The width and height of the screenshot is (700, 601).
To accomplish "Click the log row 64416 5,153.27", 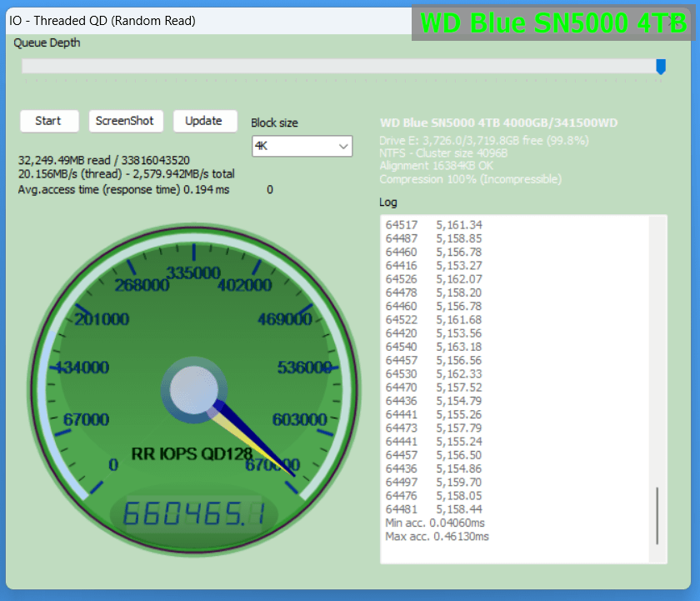I will (433, 266).
